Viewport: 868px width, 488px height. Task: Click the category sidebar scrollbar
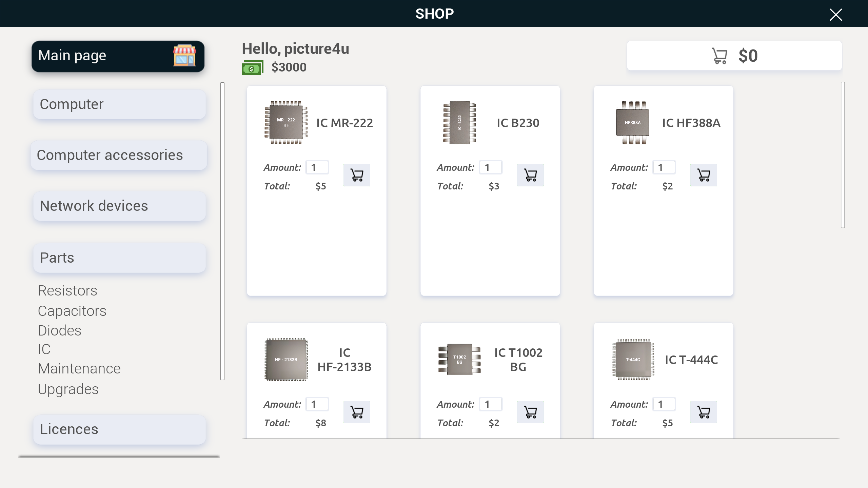pos(222,231)
